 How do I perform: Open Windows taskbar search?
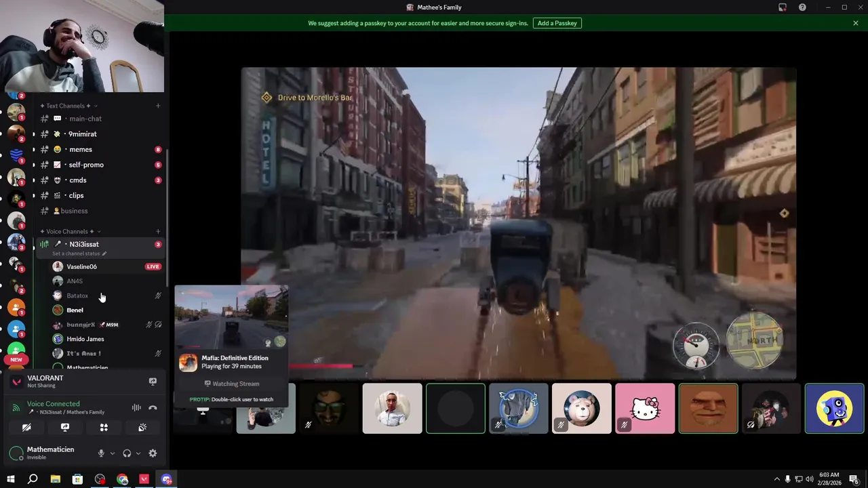click(x=33, y=479)
